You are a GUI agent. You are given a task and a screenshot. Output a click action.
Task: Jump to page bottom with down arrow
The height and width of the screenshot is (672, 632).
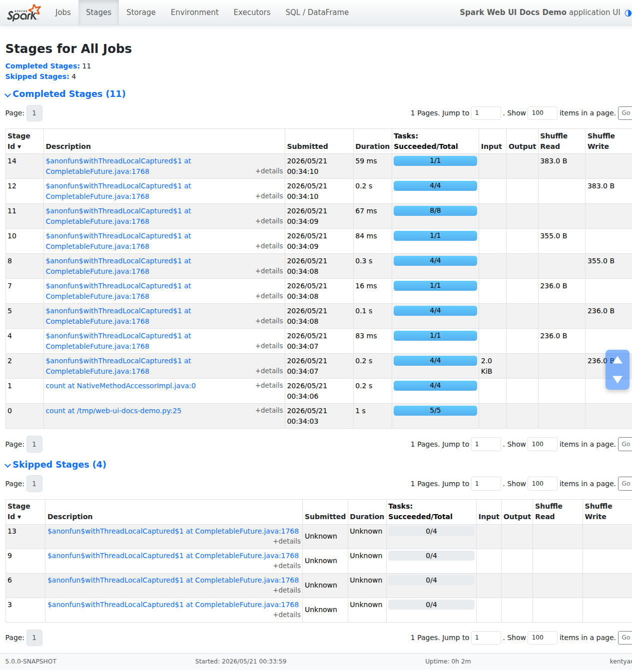coord(618,379)
